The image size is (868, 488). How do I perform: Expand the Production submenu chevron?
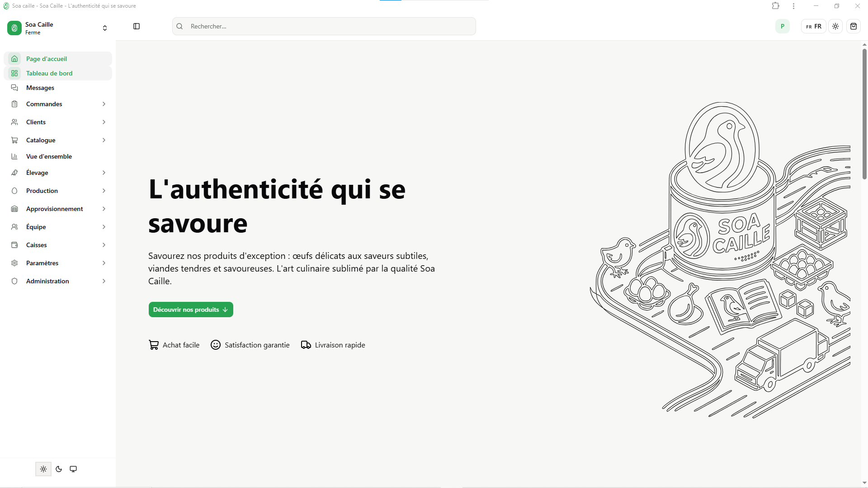tap(104, 191)
